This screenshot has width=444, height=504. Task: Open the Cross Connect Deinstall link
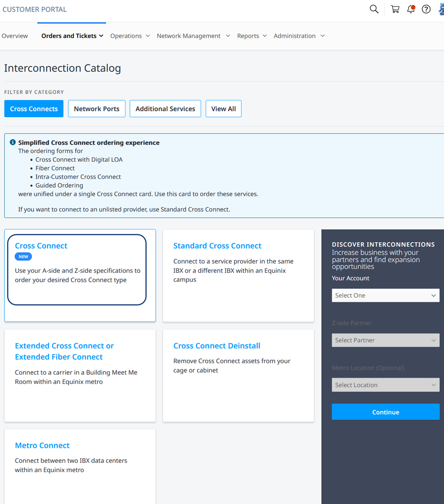coord(217,345)
